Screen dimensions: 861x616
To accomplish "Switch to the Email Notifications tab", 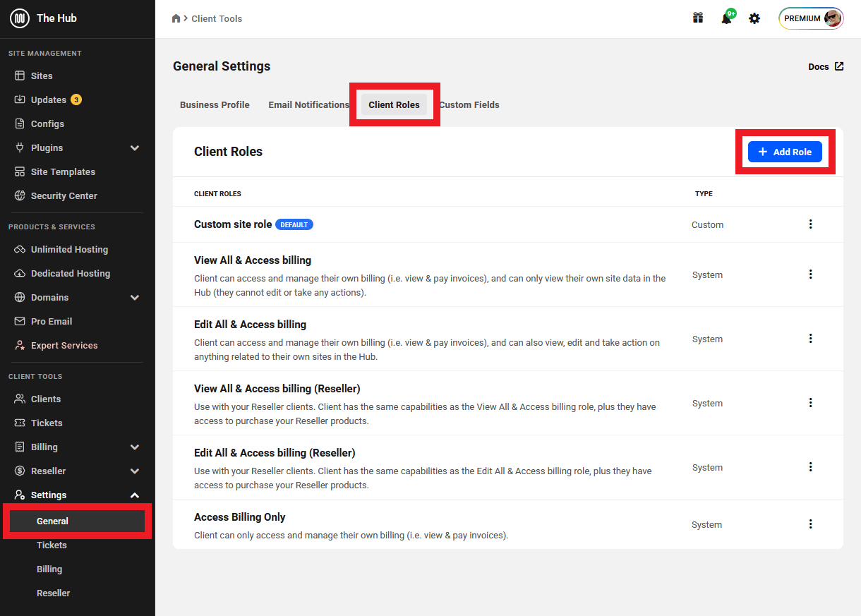I will click(x=308, y=104).
